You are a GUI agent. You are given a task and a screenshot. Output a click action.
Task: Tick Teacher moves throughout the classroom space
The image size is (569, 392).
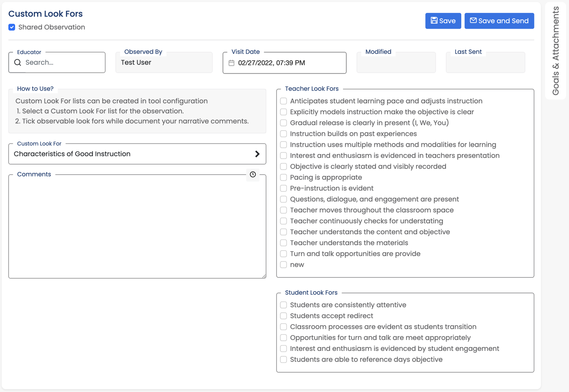click(283, 210)
